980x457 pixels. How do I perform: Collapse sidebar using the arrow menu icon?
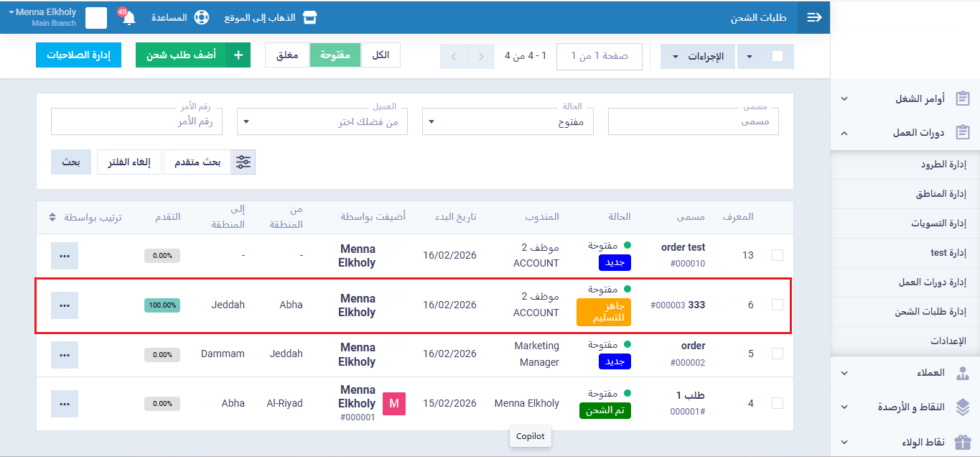(814, 17)
